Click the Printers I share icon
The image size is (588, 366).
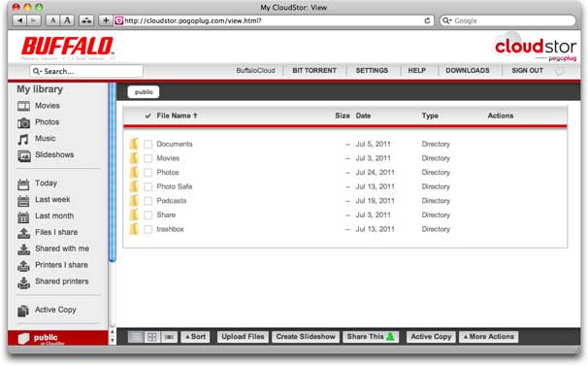click(23, 266)
